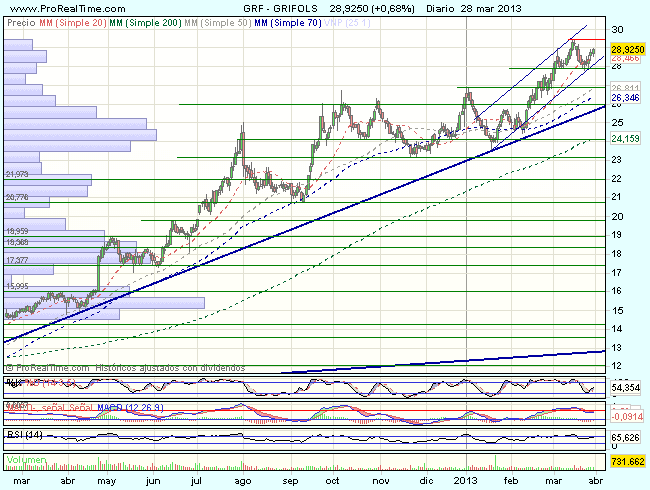Click the 15,995 volume profile label
Screen dimensions: 650x490
point(17,286)
